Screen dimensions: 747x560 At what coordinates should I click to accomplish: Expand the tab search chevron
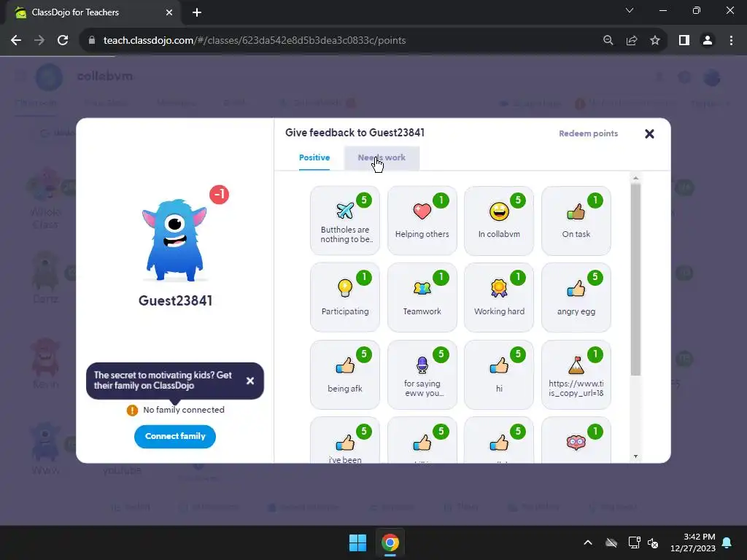[x=630, y=10]
